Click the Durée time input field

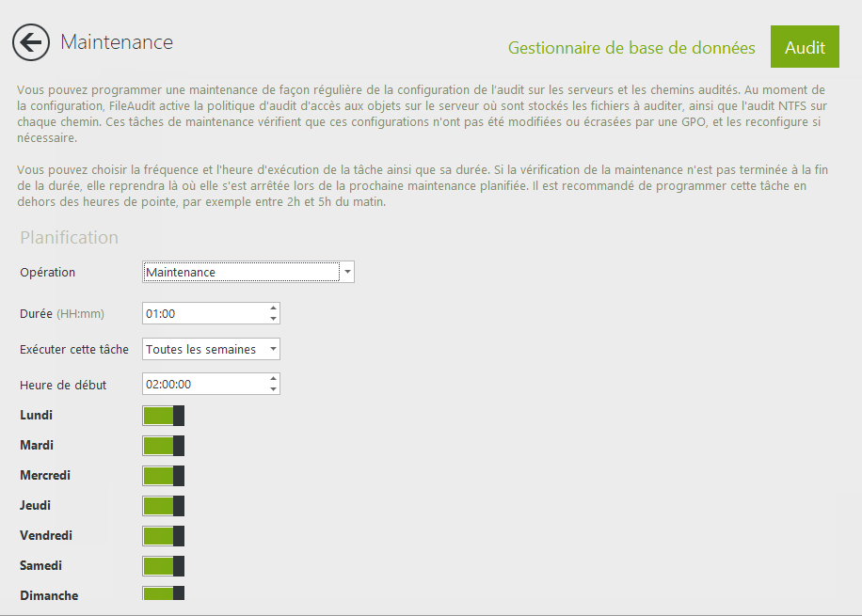(203, 313)
